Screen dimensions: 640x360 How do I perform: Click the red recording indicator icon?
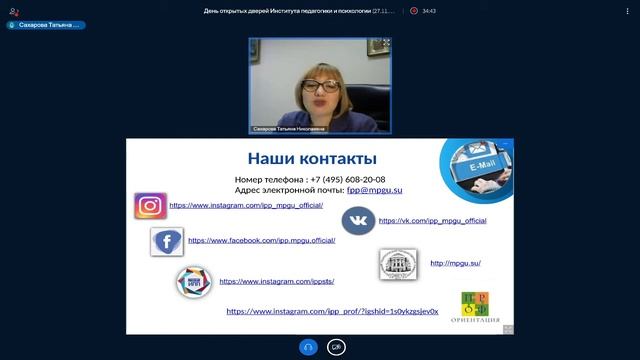tap(413, 11)
